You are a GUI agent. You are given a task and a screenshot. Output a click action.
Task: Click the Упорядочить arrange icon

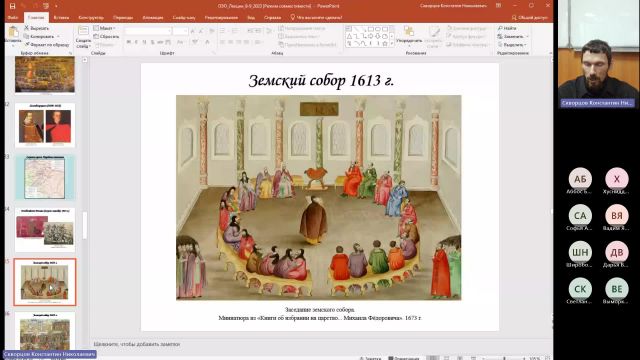pyautogui.click(x=409, y=32)
